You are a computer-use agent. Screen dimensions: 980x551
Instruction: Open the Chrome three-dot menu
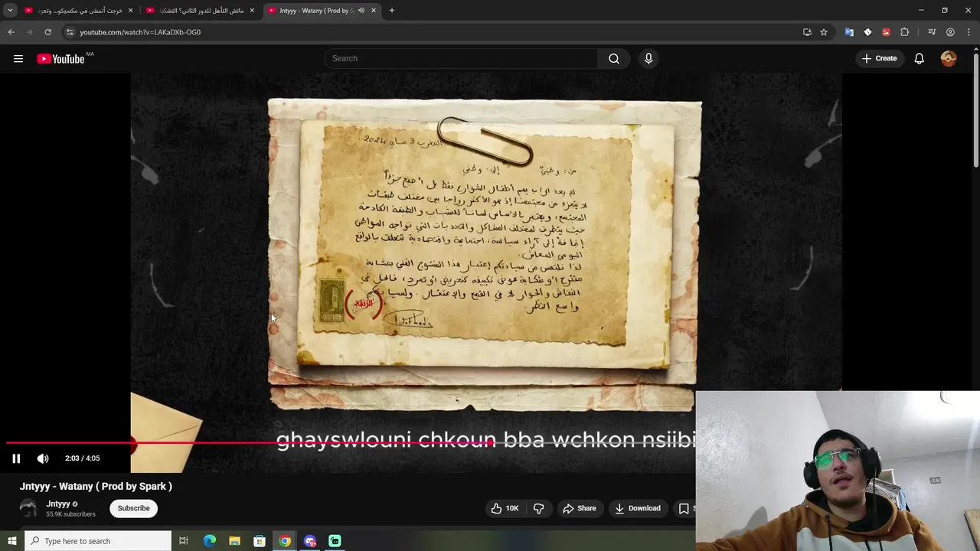click(969, 32)
